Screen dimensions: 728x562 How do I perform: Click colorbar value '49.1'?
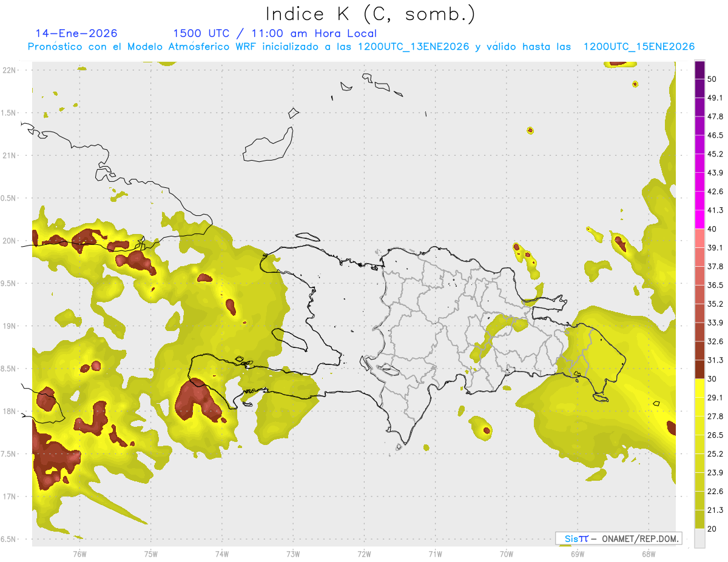(x=715, y=98)
